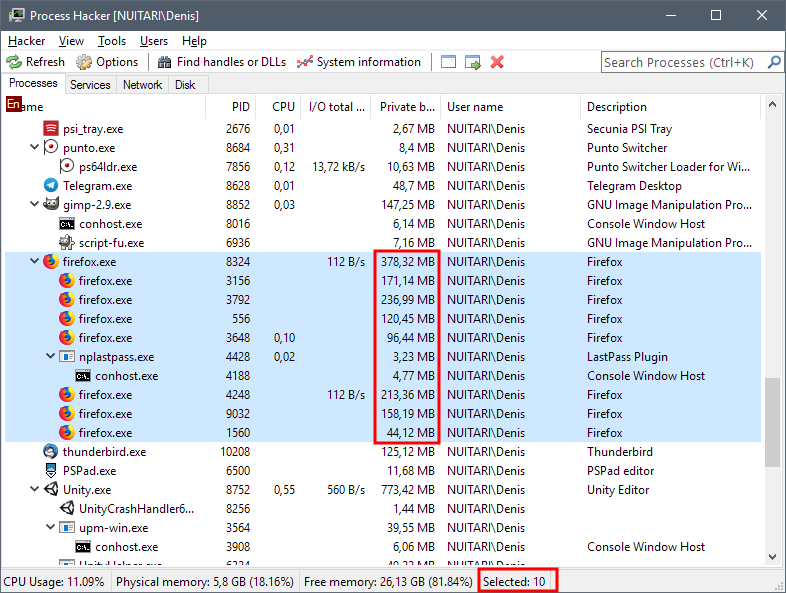786x593 pixels.
Task: Click the Telegram Desktop description
Action: tap(634, 186)
